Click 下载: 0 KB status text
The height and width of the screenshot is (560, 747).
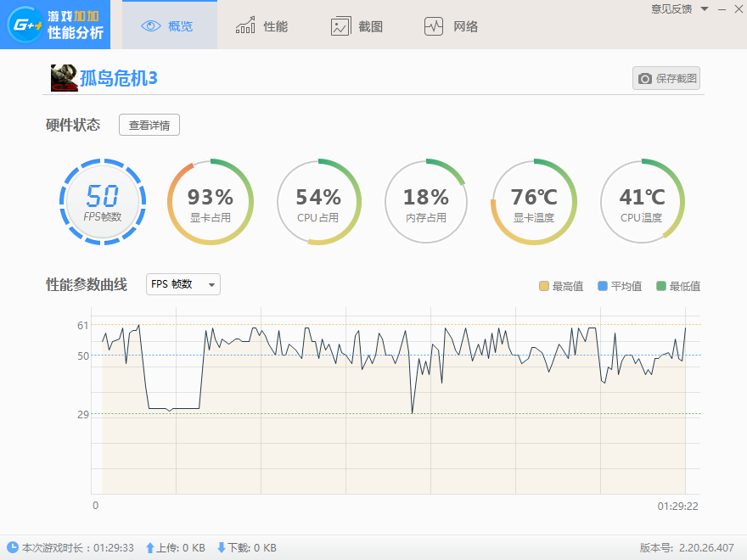pos(252,547)
